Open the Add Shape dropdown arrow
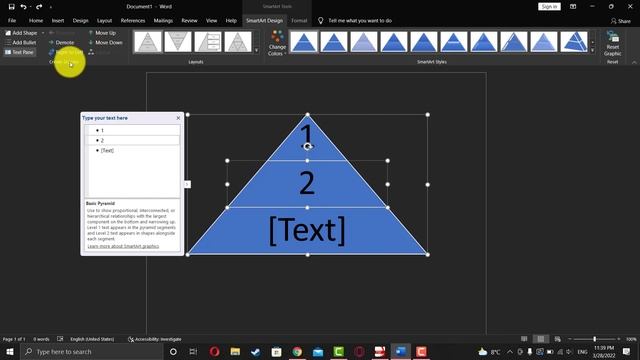The image size is (640, 360). pyautogui.click(x=43, y=33)
